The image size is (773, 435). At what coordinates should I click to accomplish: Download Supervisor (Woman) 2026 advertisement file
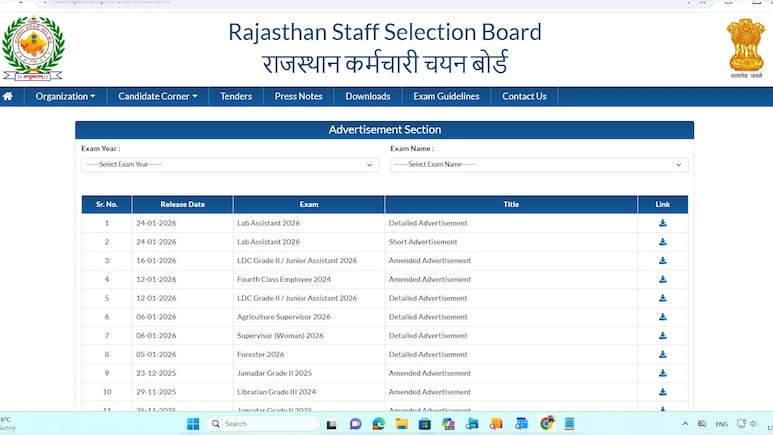(x=663, y=335)
